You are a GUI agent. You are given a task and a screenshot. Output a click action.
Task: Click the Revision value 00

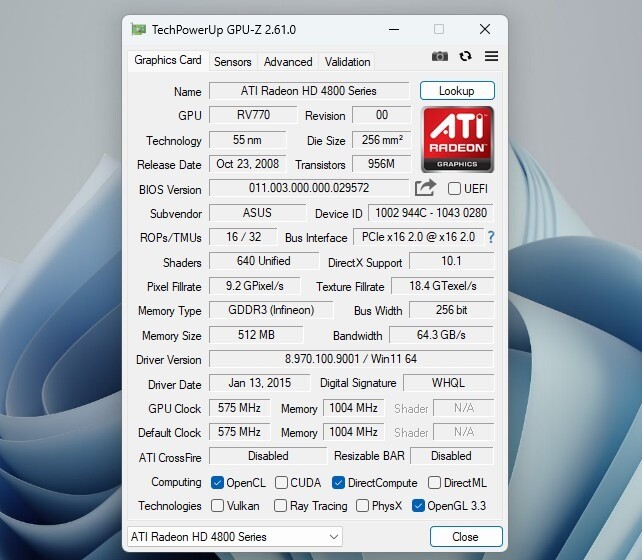(x=382, y=115)
